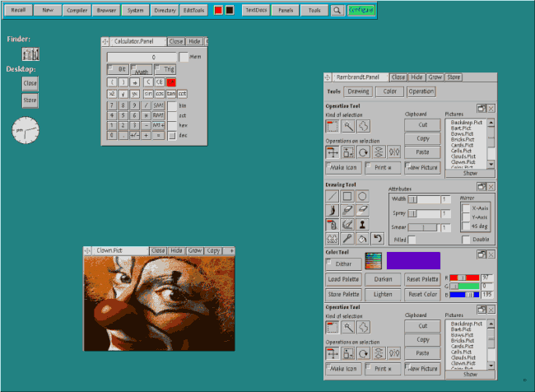
Task: Open the EditTools menu
Action: tap(195, 11)
